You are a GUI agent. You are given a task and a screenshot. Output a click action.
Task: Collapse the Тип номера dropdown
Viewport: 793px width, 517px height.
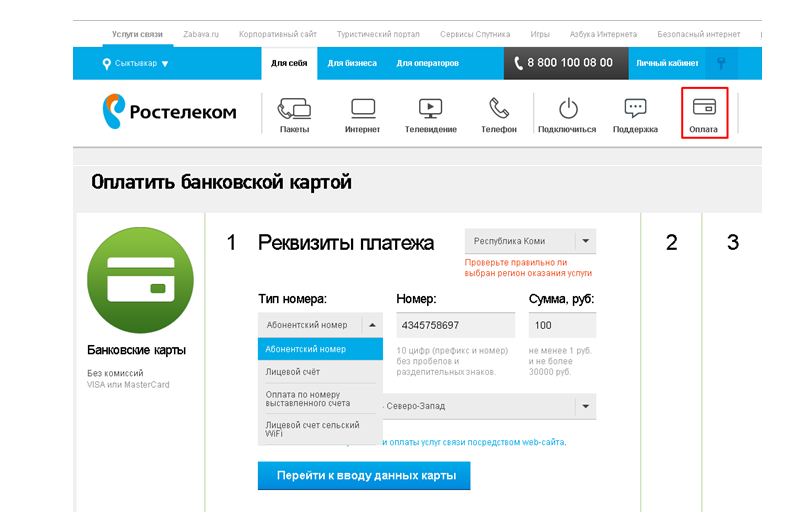[371, 325]
